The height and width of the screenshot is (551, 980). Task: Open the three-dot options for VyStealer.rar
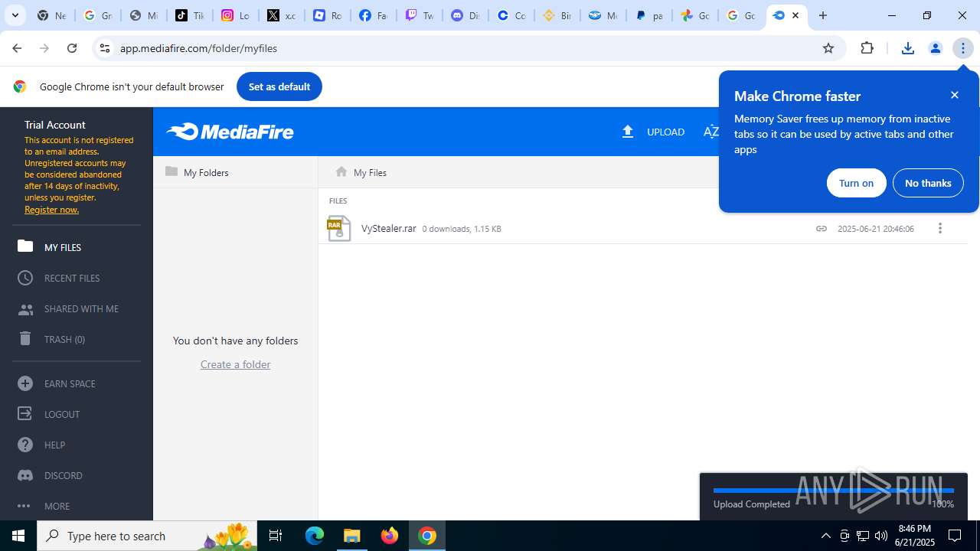[x=940, y=228]
